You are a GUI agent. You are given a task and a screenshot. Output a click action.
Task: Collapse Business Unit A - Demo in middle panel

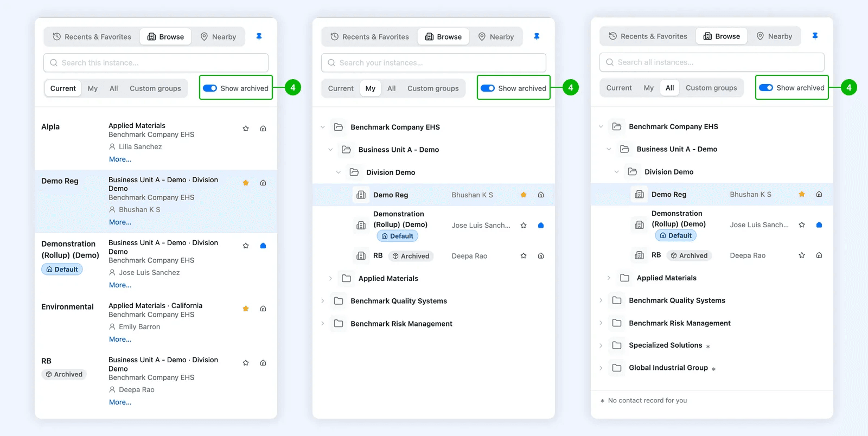(x=330, y=150)
